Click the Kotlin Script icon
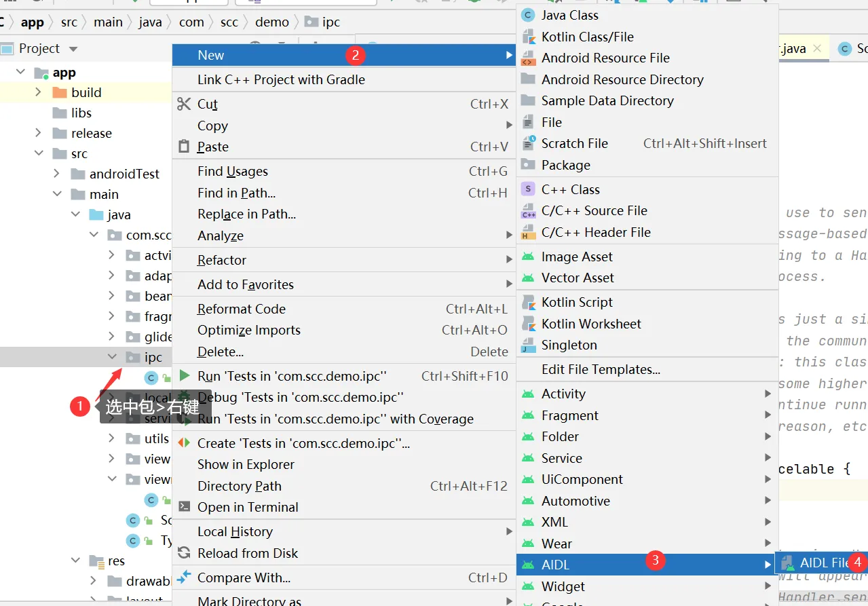This screenshot has width=868, height=606. (x=528, y=303)
